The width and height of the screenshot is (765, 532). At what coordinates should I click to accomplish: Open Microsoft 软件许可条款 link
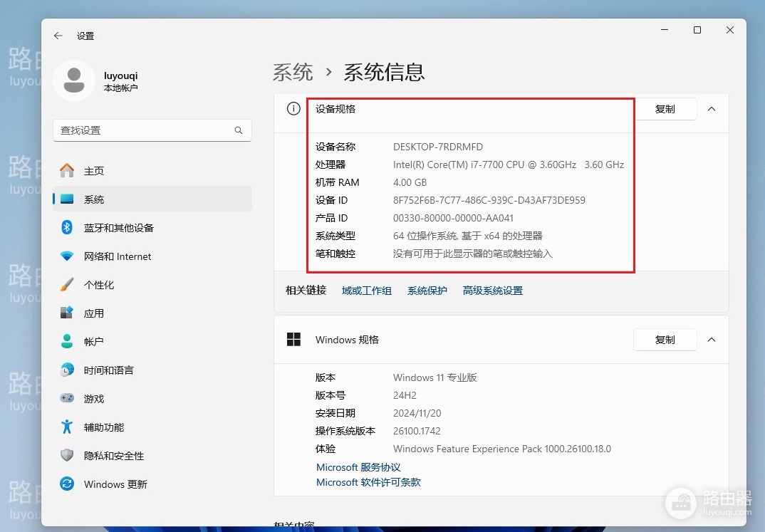[x=368, y=482]
